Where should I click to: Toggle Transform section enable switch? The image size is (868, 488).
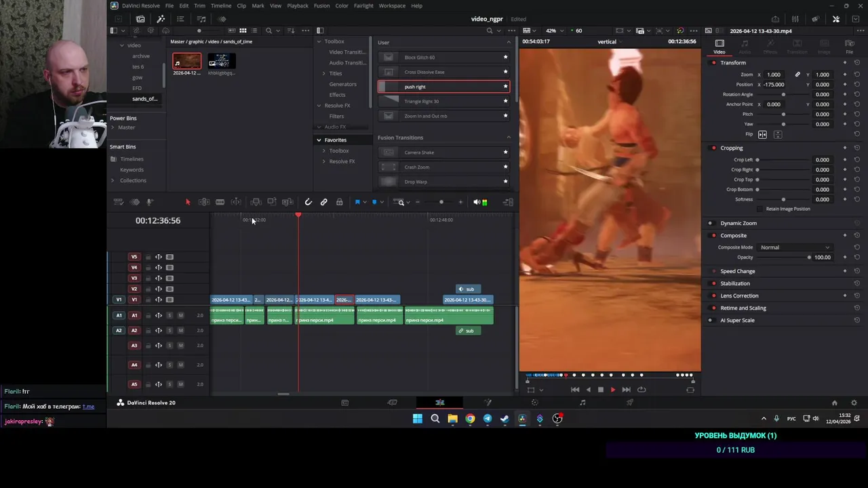[x=713, y=62]
